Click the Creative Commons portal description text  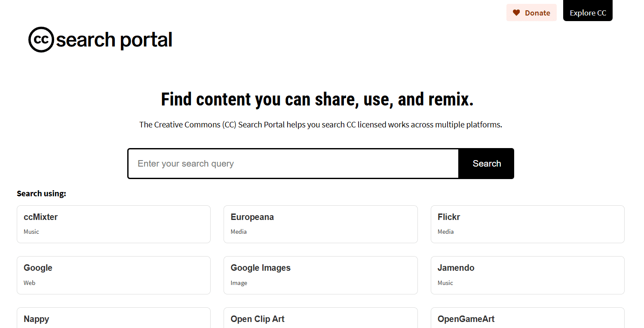click(321, 125)
